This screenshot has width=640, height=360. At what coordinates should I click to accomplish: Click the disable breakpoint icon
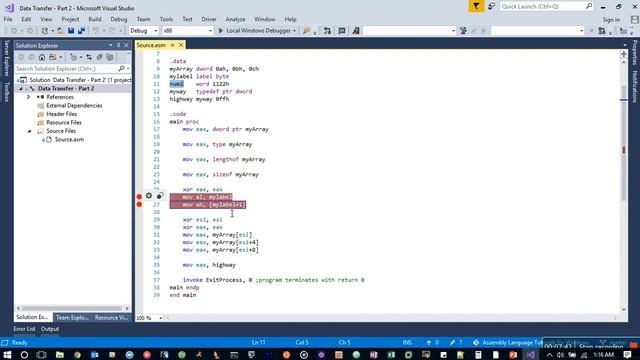(160, 196)
